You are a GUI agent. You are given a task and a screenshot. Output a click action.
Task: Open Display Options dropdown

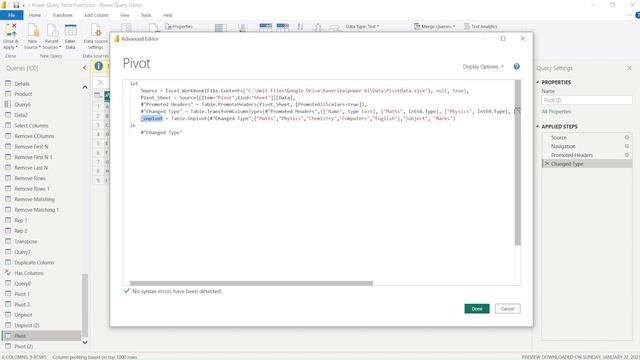click(483, 67)
